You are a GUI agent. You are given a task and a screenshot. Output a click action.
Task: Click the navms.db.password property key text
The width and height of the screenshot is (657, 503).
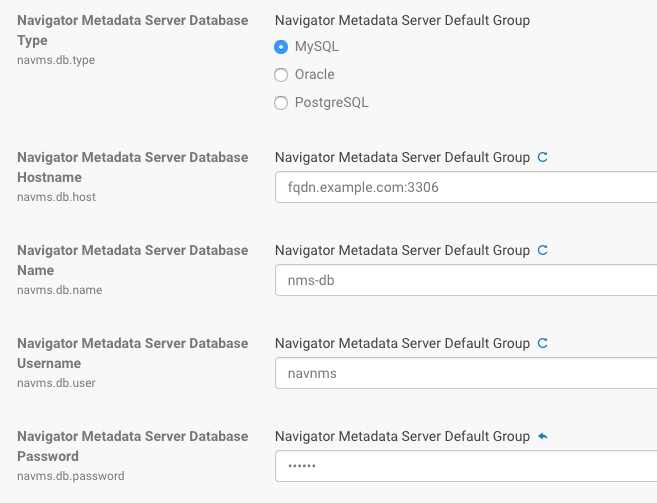click(x=71, y=476)
